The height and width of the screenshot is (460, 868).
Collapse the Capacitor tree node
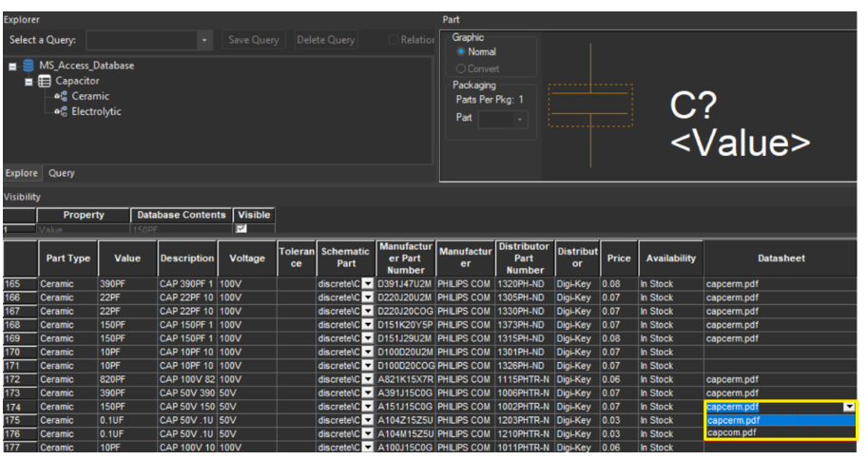[x=29, y=82]
